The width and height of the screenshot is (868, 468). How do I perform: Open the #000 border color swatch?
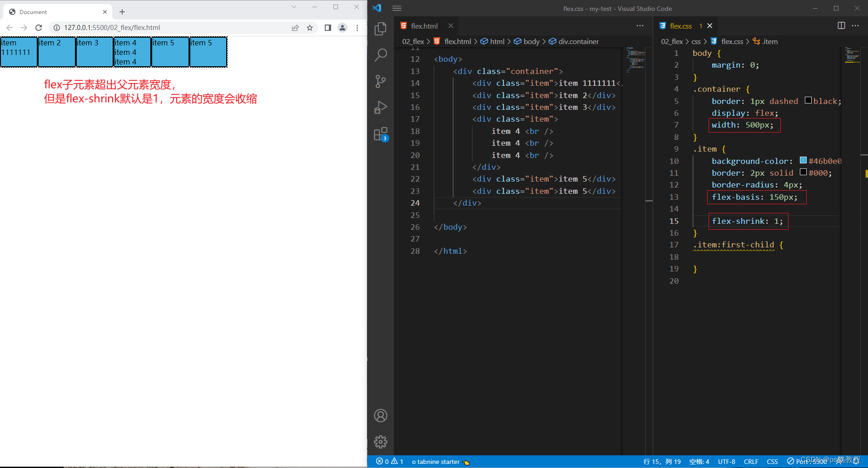803,172
